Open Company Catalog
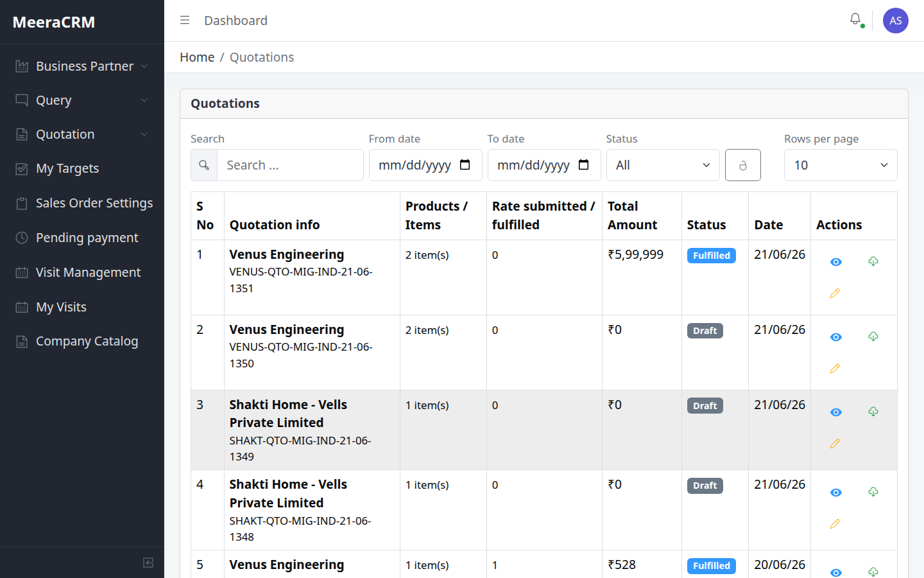 coord(82,341)
